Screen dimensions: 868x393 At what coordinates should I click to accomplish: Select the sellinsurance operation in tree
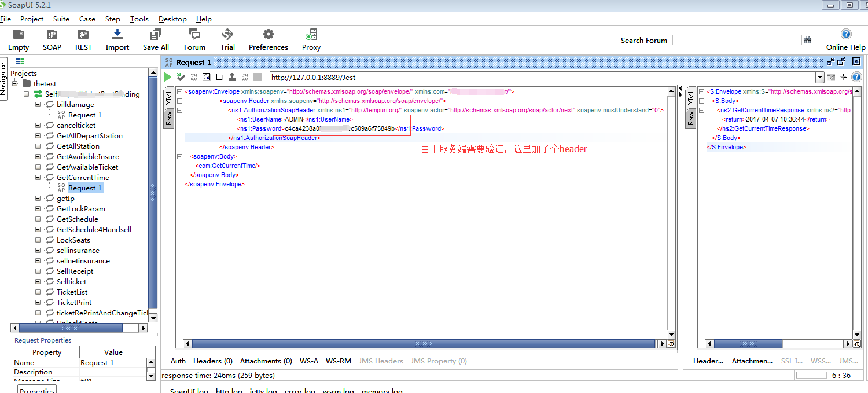click(78, 251)
